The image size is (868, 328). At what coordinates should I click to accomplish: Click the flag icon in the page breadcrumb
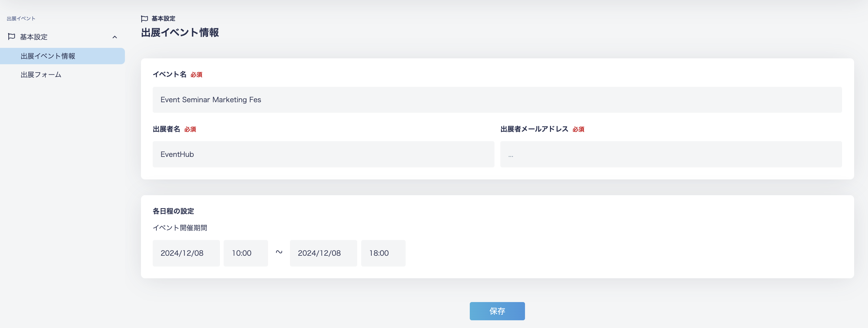(145, 19)
